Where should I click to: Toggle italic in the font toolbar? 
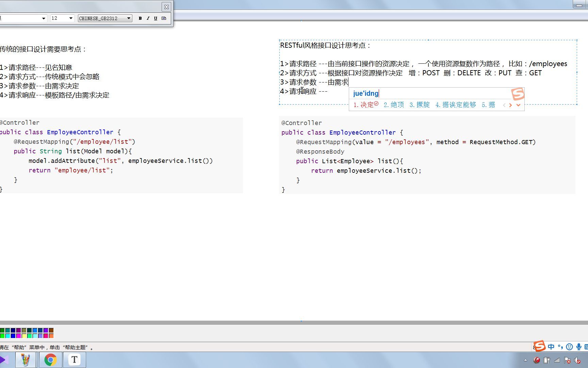148,18
